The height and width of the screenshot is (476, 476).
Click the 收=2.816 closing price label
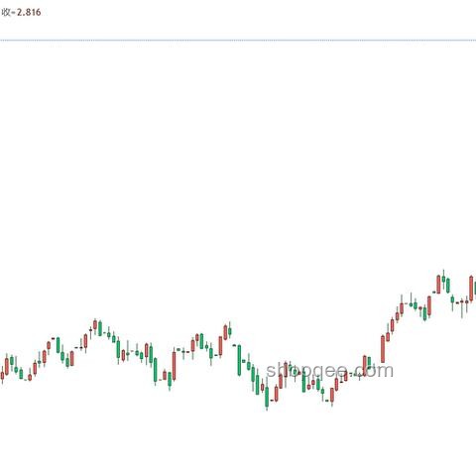point(21,13)
